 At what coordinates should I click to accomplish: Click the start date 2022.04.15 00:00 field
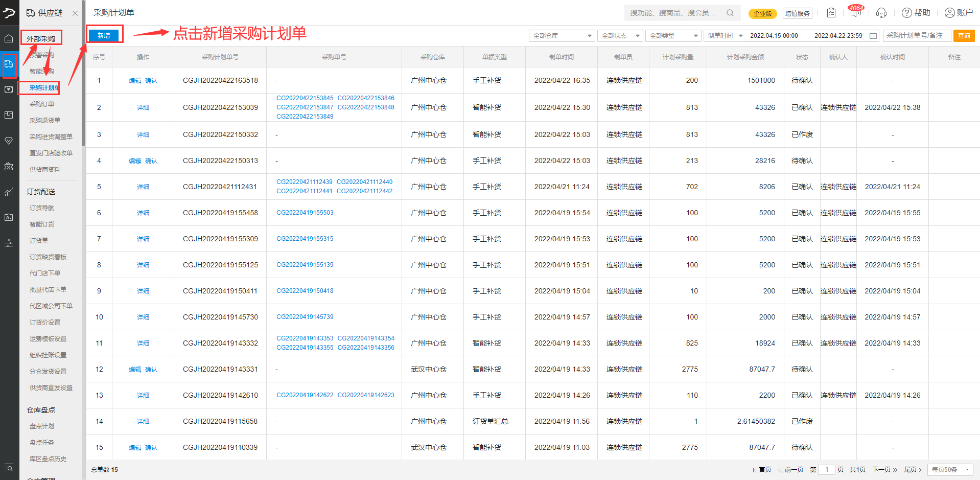[x=774, y=36]
